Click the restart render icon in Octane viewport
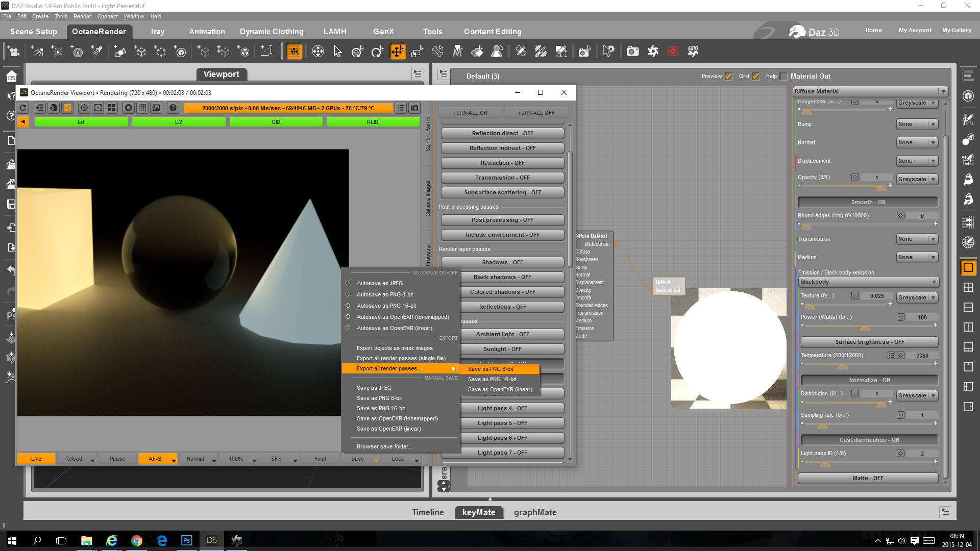Screen dimensions: 980x551 coord(23,108)
